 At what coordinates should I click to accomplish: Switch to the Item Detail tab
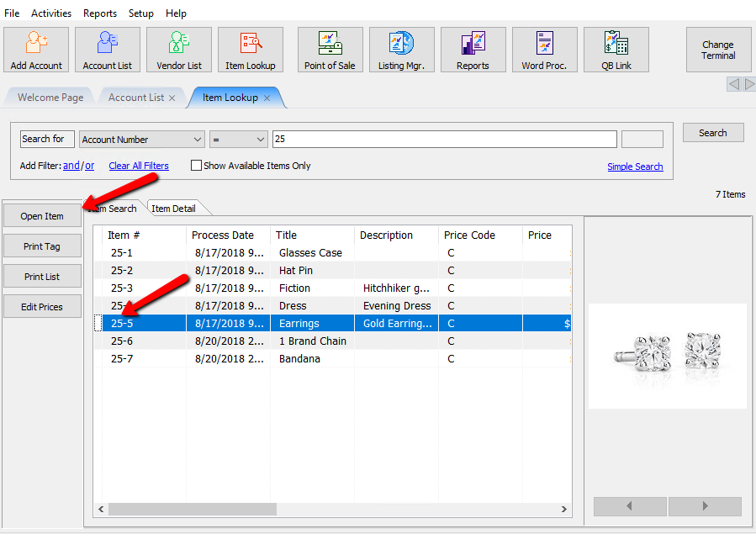[173, 209]
